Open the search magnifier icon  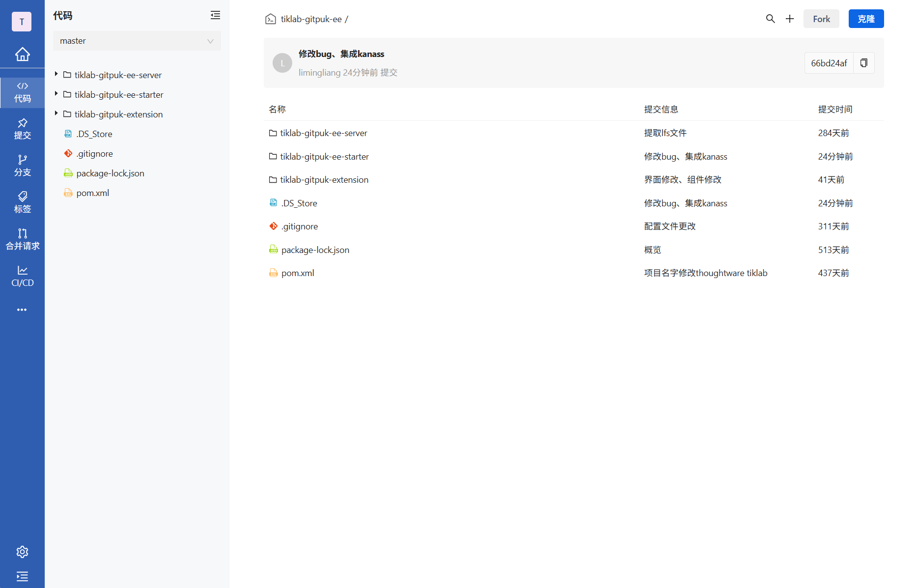pos(770,19)
